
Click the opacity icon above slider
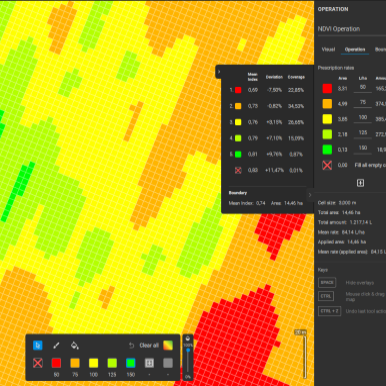(x=188, y=339)
